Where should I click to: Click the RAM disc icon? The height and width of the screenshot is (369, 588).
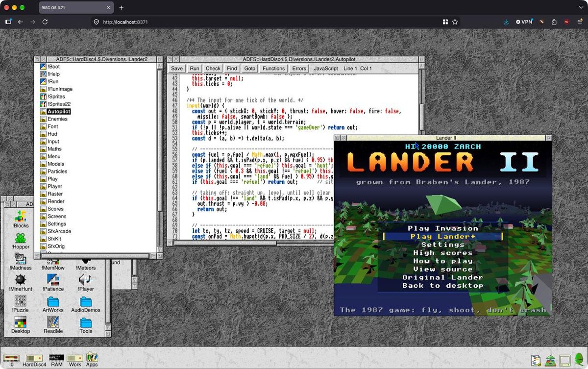(57, 360)
